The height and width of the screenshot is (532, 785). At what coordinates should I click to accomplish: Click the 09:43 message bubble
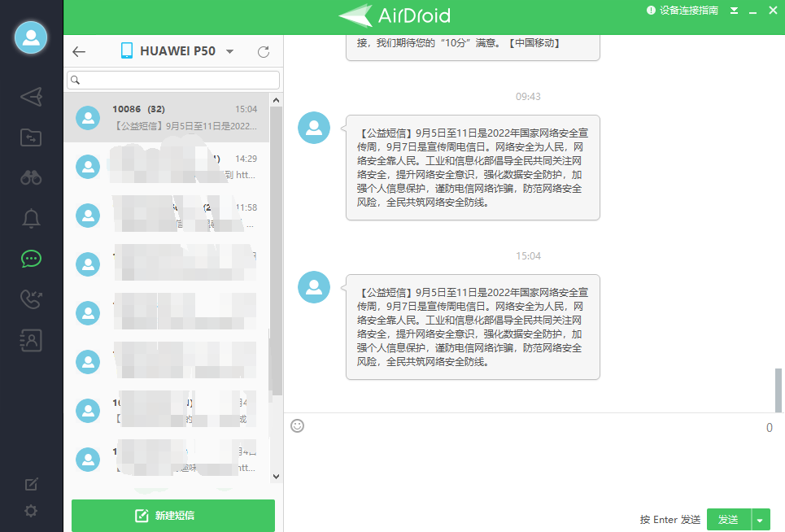(x=473, y=168)
